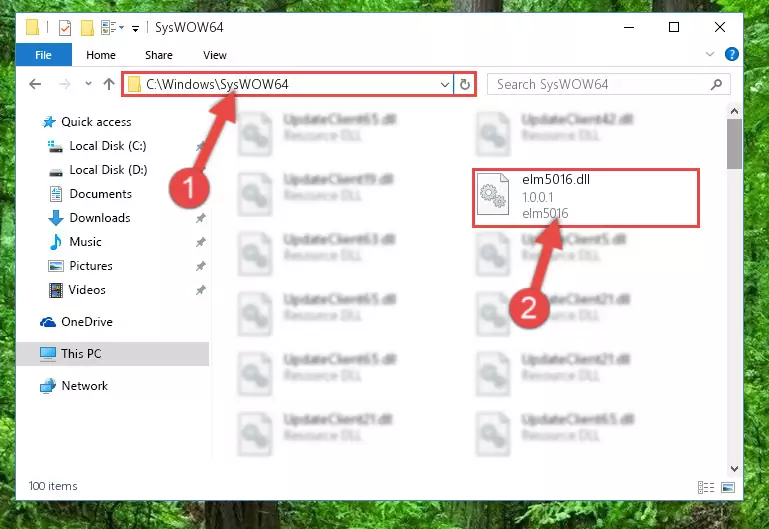Click the pin icon beside Music
Viewport: 769px width, 529px height.
(x=201, y=242)
